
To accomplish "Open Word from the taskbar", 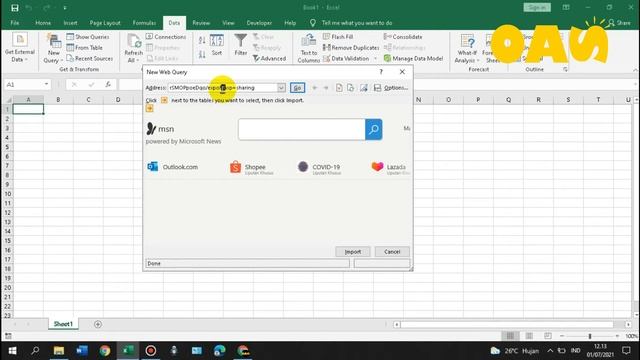I will coord(82,351).
